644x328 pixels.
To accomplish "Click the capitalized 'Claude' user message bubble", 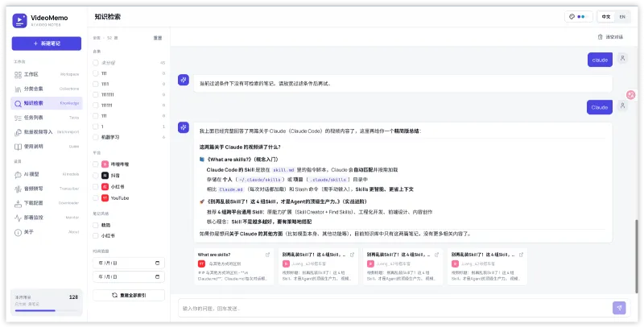I will (600, 107).
